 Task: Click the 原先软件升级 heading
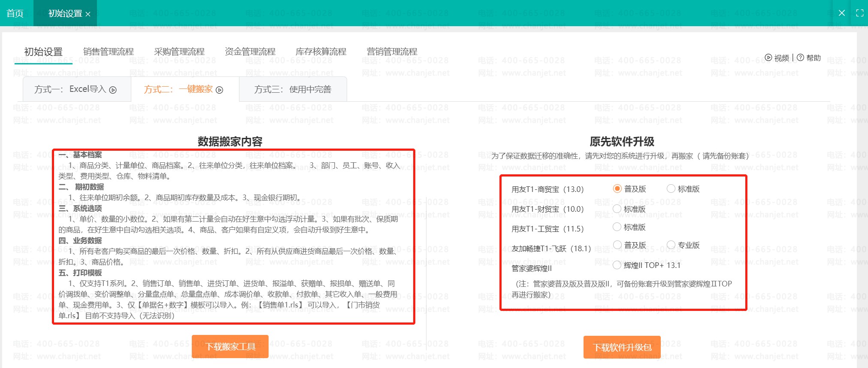[622, 141]
